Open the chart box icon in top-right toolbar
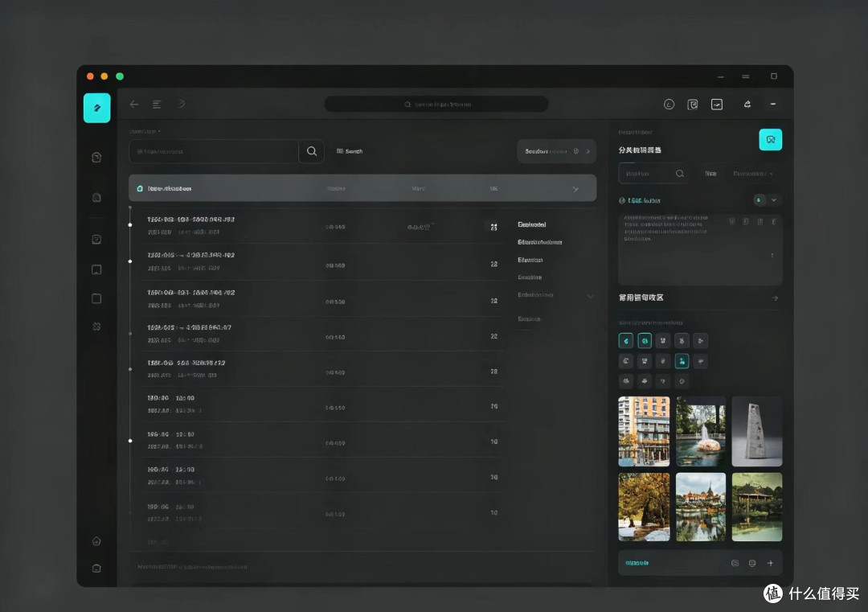868x612 pixels. click(717, 104)
